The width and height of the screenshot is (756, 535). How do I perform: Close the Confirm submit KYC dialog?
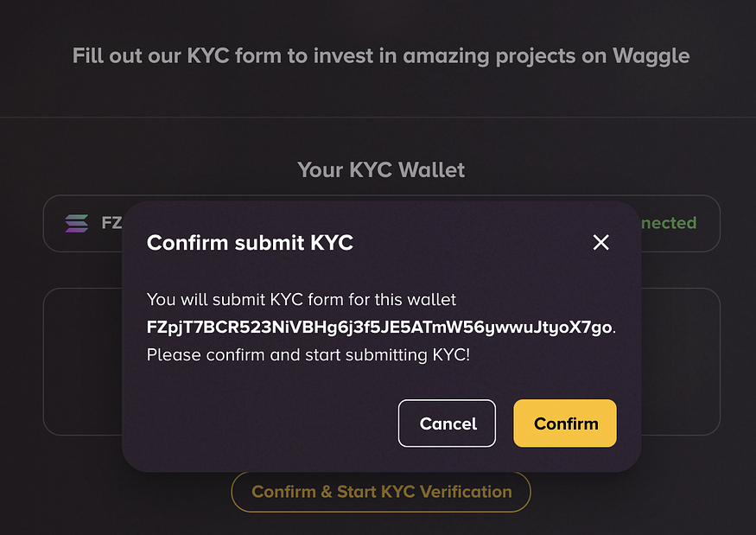pos(600,242)
